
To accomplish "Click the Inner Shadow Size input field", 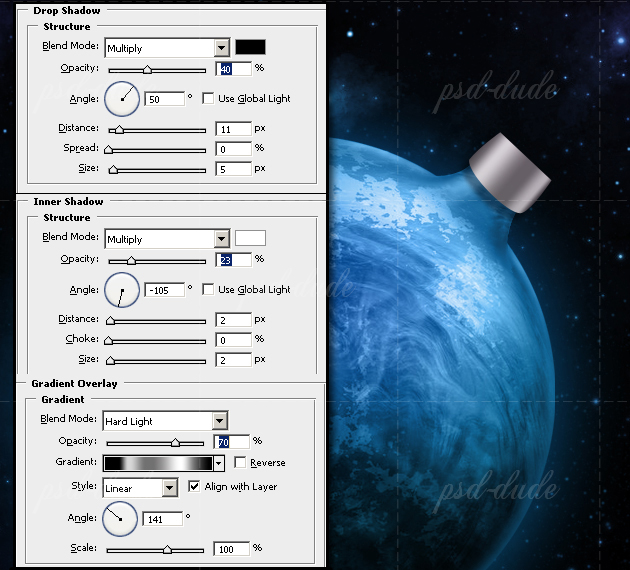I will 232,359.
